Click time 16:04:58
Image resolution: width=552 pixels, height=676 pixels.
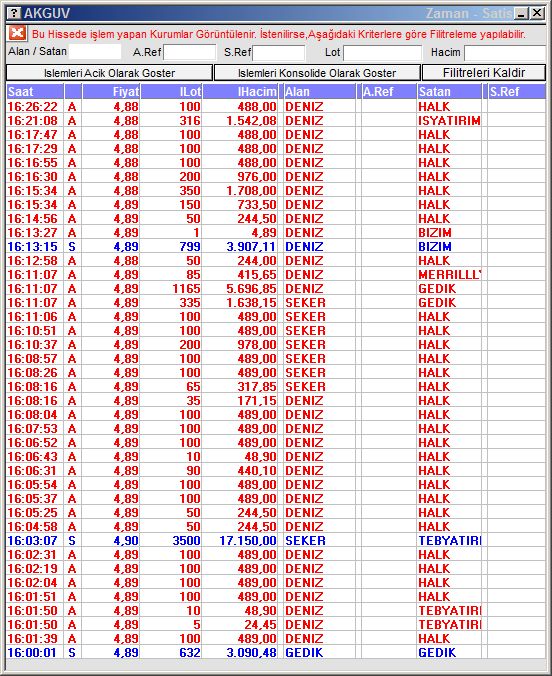coord(32,527)
